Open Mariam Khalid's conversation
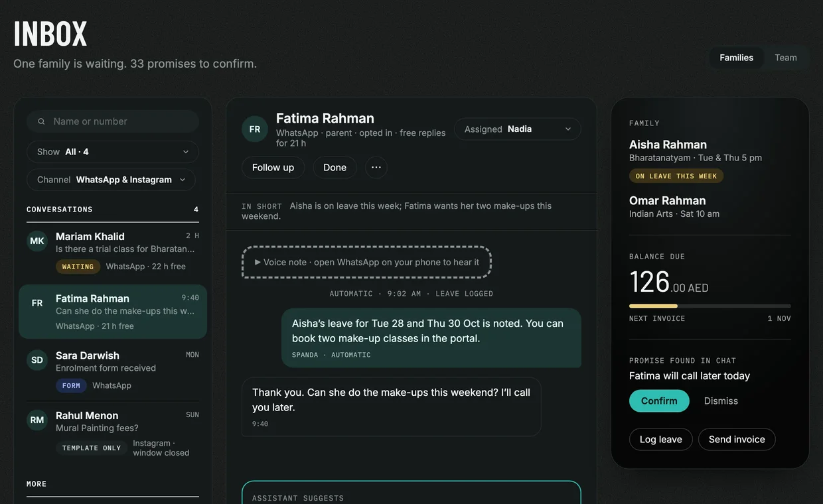The height and width of the screenshot is (504, 823). [x=113, y=251]
